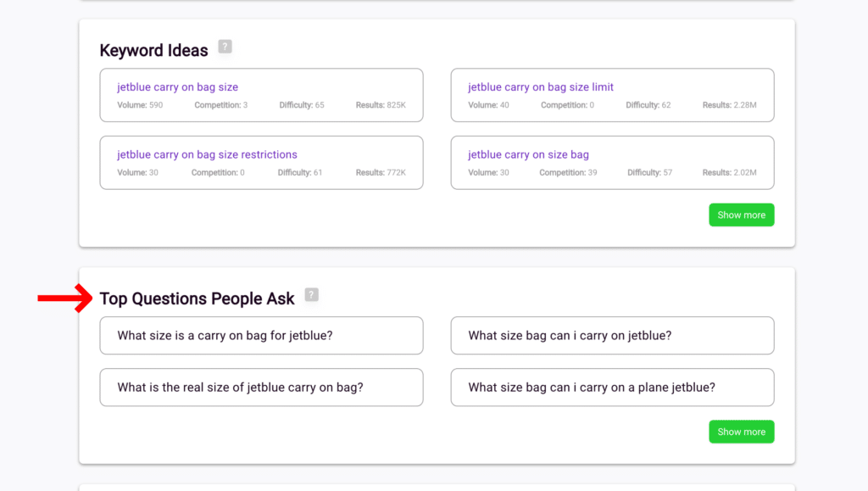Viewport: 868px width, 491px height.
Task: Click 'Volume: 40' in bag size limit card
Action: tap(488, 105)
